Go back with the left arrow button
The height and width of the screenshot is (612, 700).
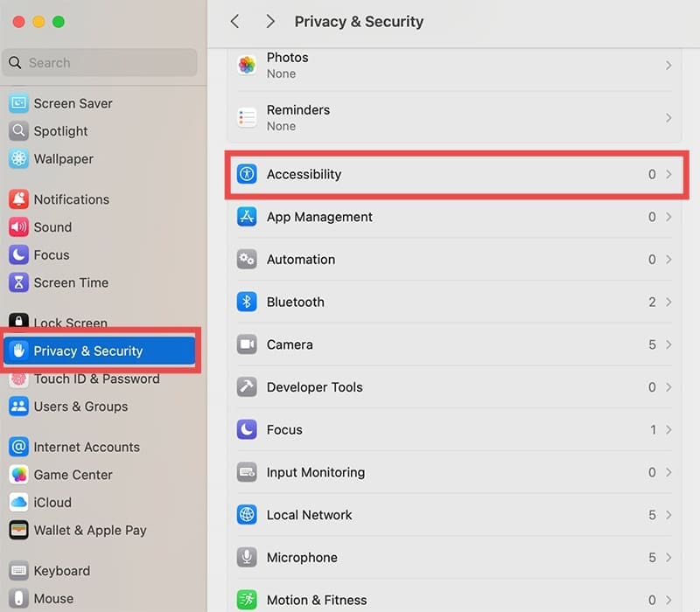click(x=234, y=22)
